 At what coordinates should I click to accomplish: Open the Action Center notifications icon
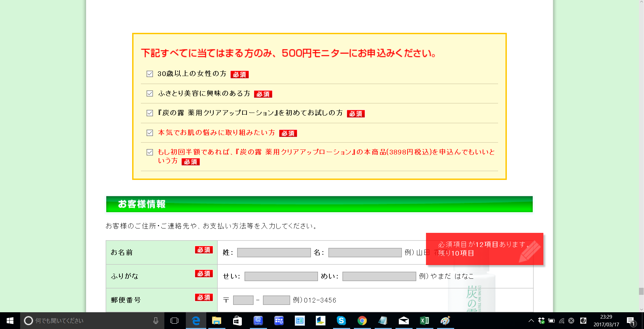coord(631,321)
